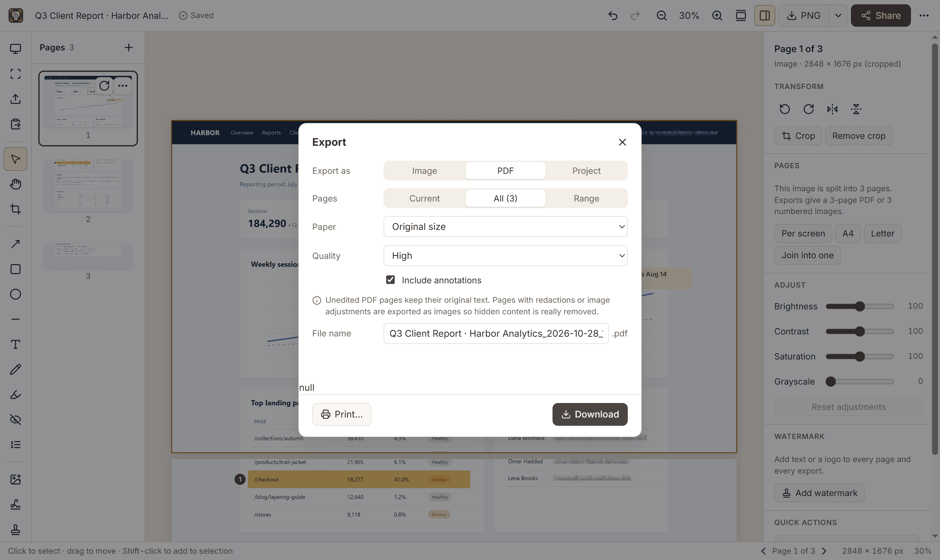Select the text tool
The width and height of the screenshot is (940, 560).
16,345
